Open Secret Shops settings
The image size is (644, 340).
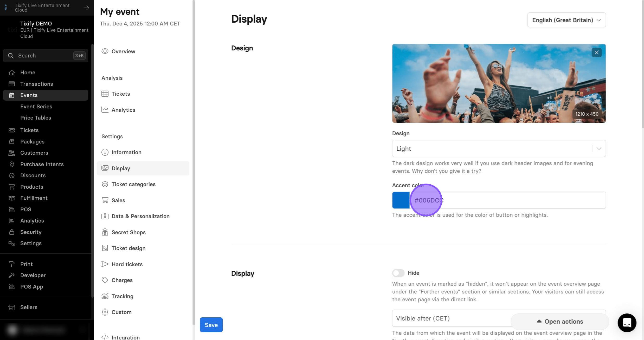(x=143, y=232)
